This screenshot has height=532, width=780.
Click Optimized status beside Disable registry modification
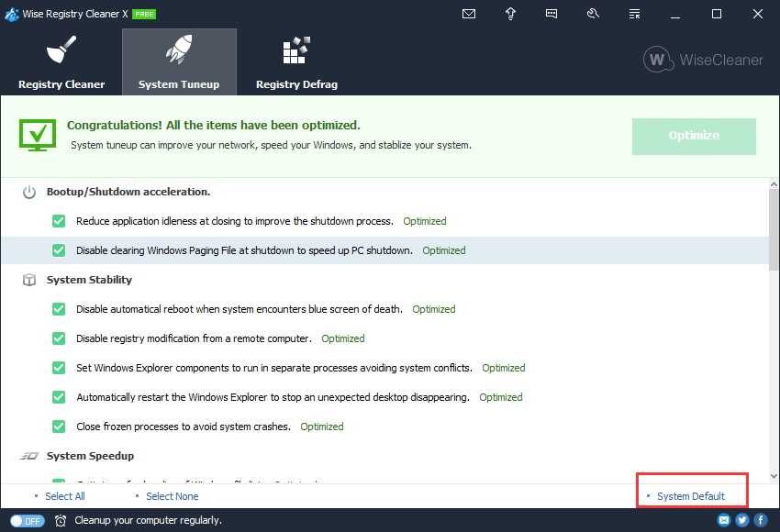point(343,338)
